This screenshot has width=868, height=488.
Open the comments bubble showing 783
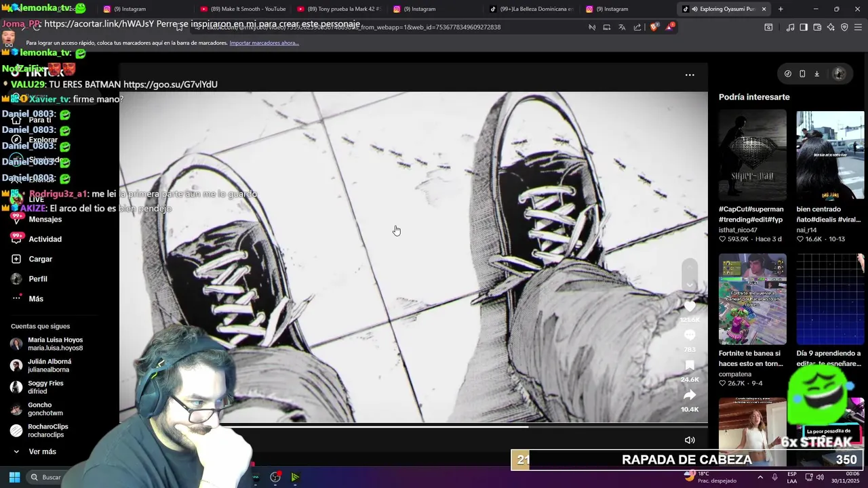coord(690,335)
